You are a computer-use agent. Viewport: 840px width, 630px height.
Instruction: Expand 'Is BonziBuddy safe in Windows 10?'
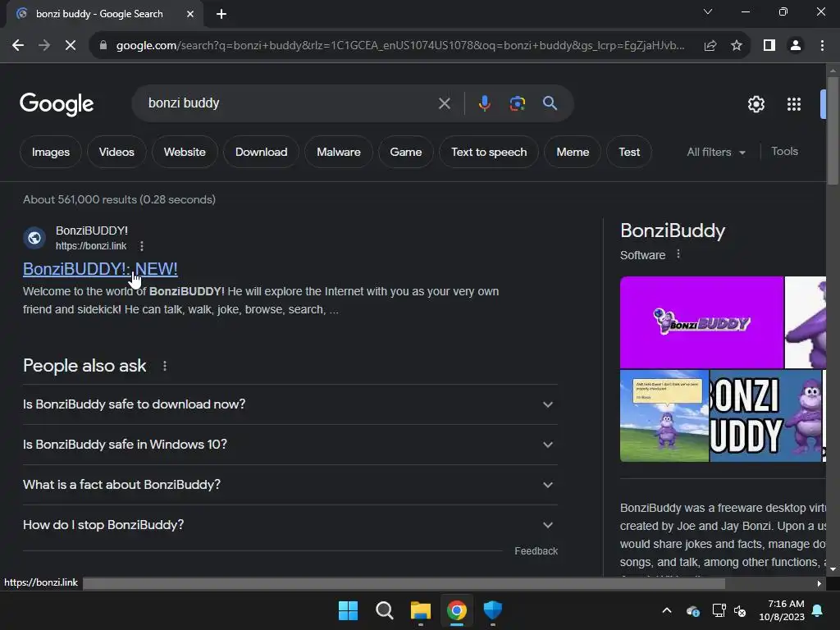[x=290, y=445]
